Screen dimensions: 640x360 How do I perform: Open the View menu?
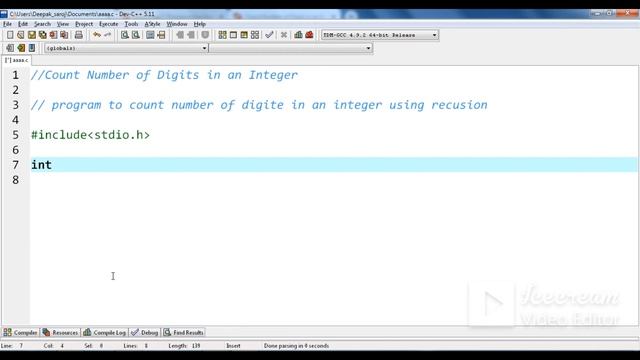[62, 24]
